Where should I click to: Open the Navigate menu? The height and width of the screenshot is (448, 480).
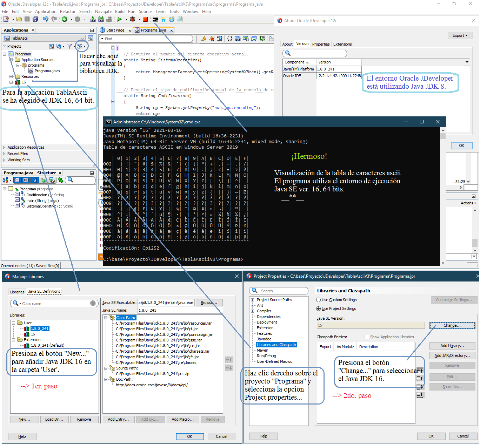[x=103, y=12]
